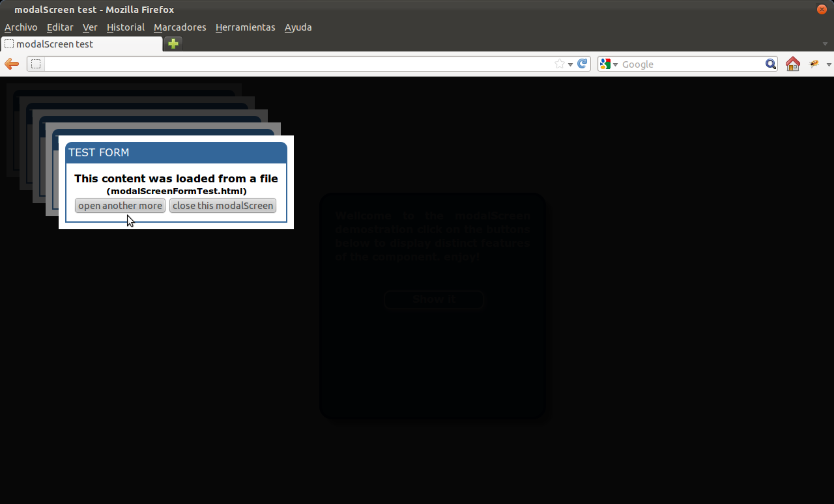Bookmark this page via the star icon
This screenshot has height=504, width=834.
pyautogui.click(x=559, y=64)
